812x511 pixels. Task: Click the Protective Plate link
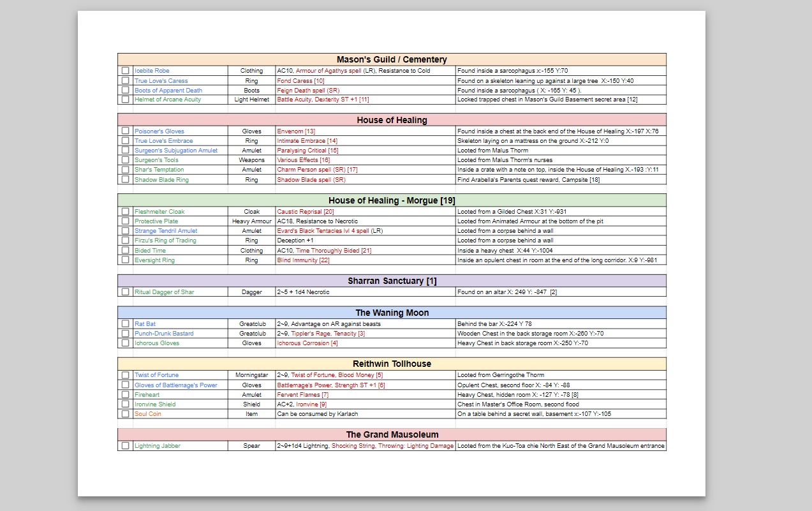click(156, 221)
